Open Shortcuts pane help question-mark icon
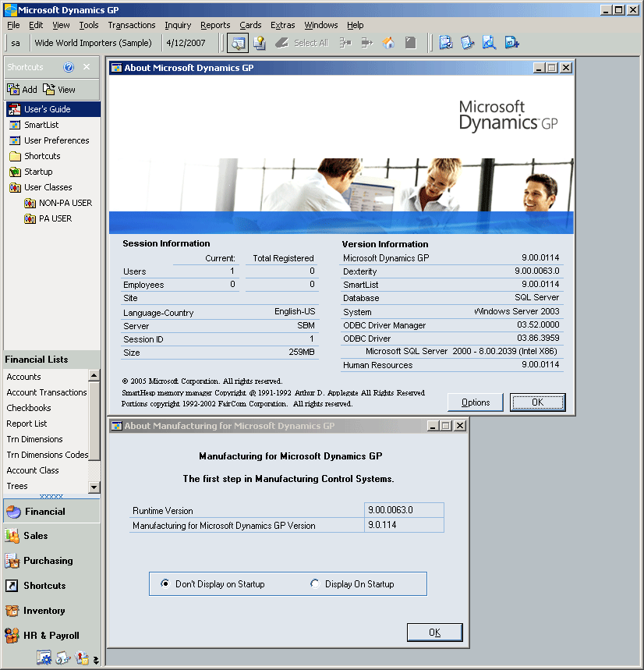Viewport: 644px width, 670px height. 69,67
